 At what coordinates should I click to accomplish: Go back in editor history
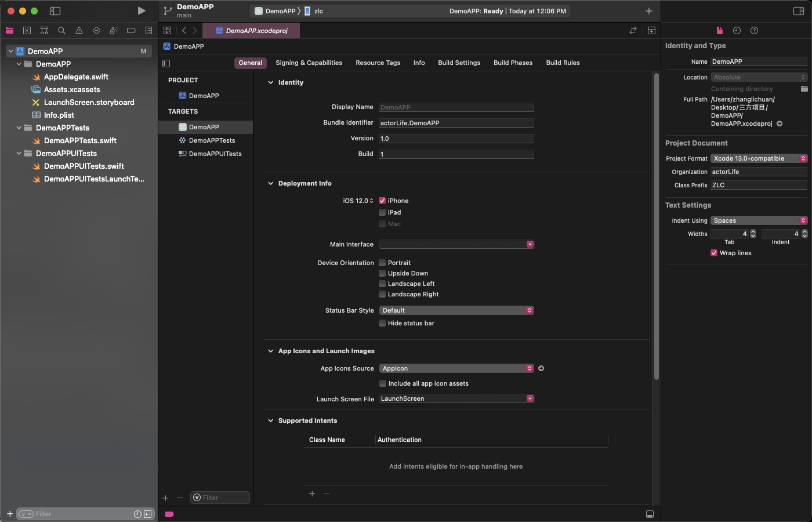coord(184,31)
